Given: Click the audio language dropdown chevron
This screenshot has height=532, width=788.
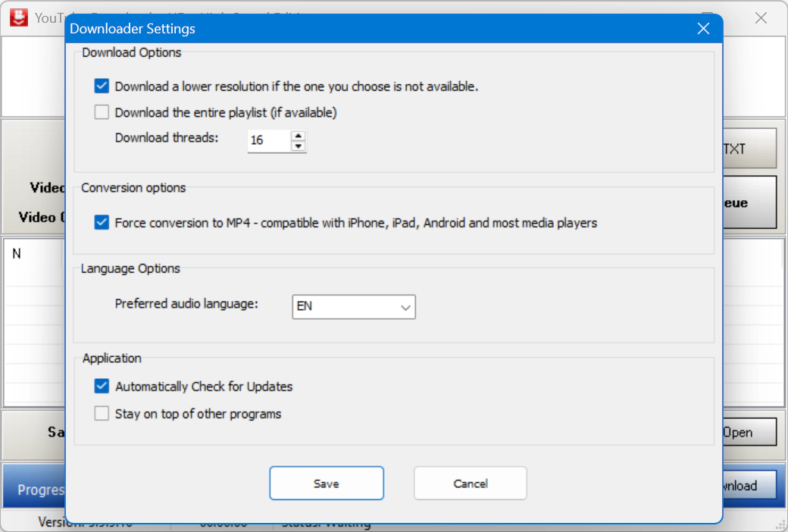Looking at the screenshot, I should coord(406,308).
